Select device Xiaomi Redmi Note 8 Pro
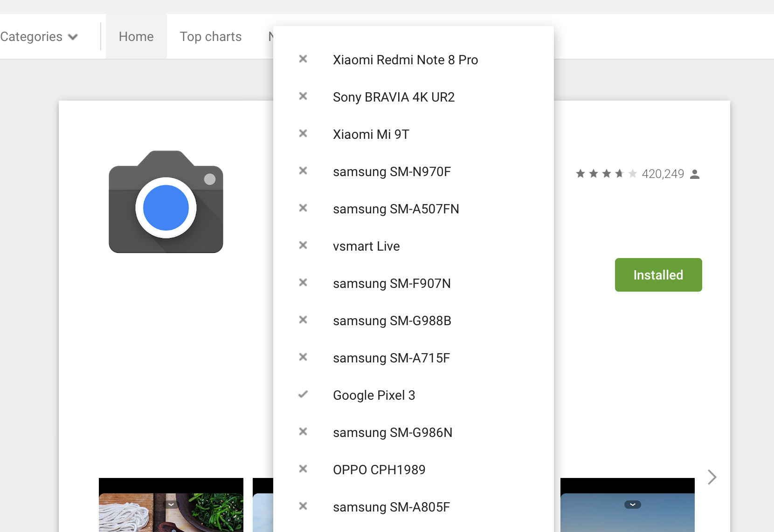774x532 pixels. point(414,60)
